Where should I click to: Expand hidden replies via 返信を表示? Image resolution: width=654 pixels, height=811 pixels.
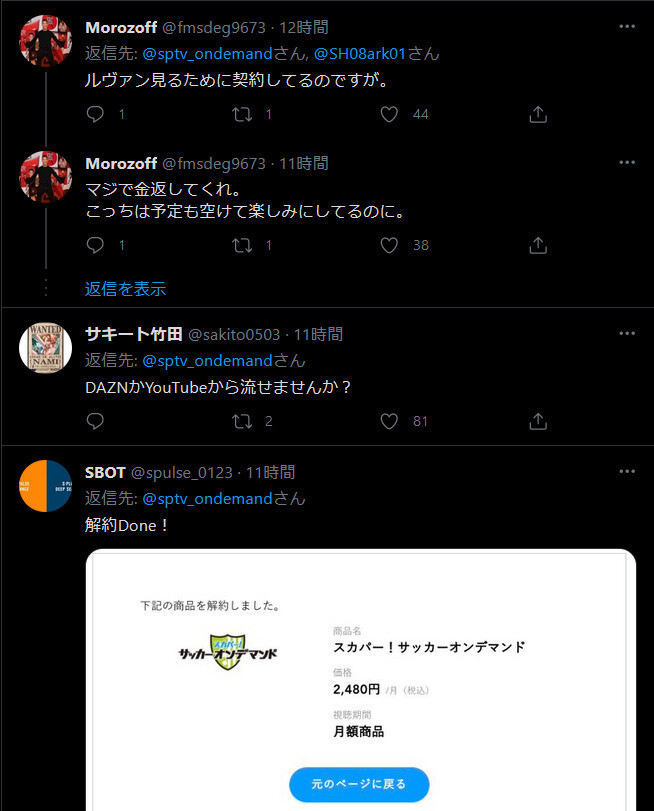point(126,289)
